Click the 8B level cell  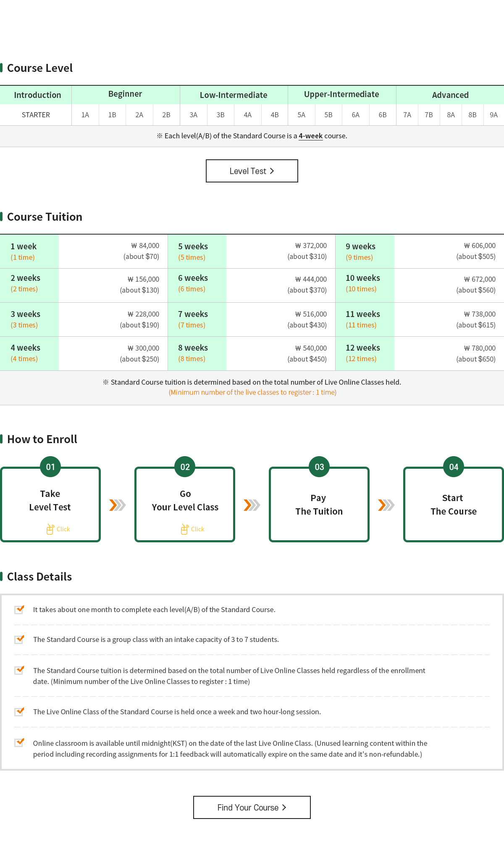472,115
